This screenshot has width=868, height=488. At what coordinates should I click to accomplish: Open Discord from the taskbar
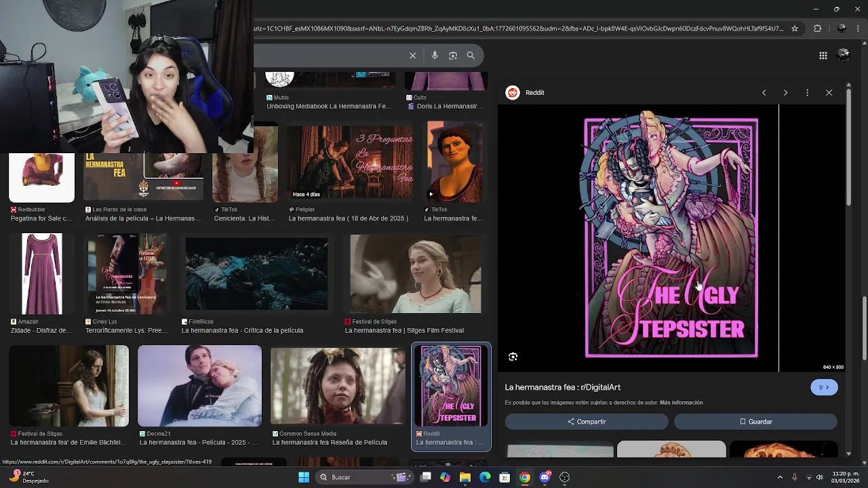click(x=545, y=477)
